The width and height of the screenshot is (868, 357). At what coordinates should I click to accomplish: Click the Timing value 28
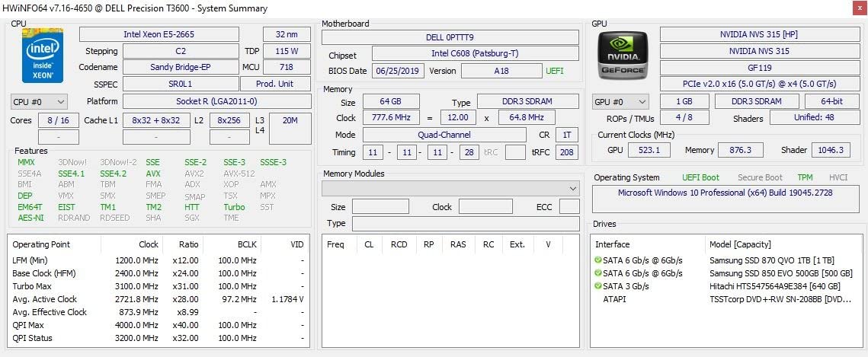click(469, 152)
